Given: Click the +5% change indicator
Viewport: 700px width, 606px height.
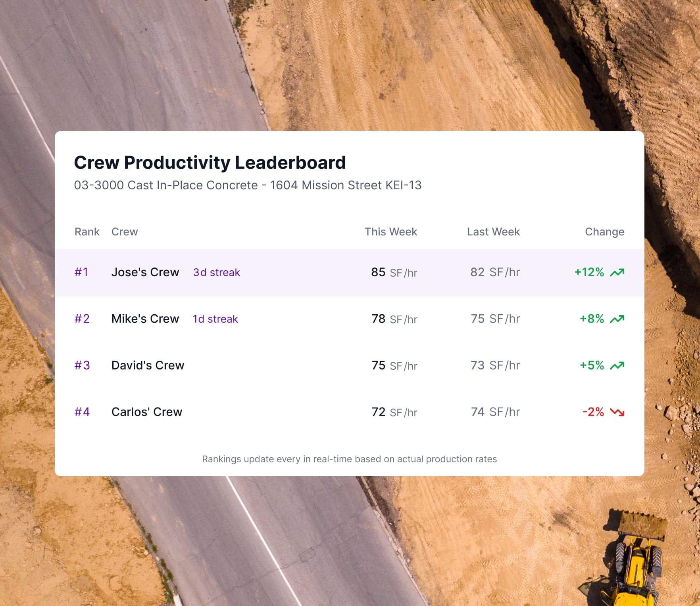Looking at the screenshot, I should coord(591,365).
